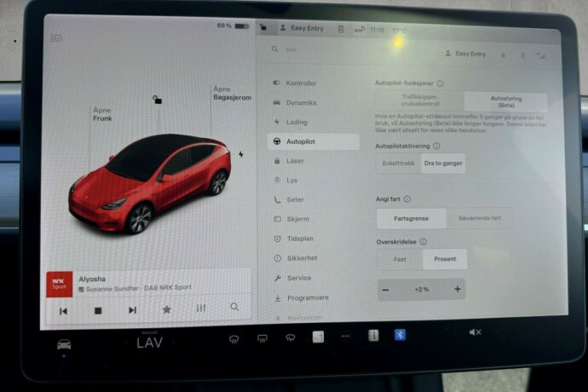The width and height of the screenshot is (588, 392).
Task: Set speed to Fartsgrense
Action: point(412,218)
